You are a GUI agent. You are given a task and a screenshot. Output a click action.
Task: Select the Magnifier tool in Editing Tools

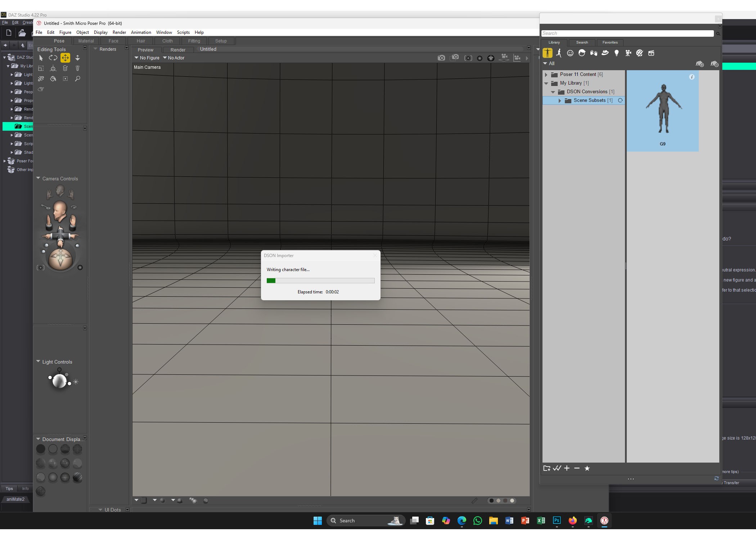click(77, 78)
